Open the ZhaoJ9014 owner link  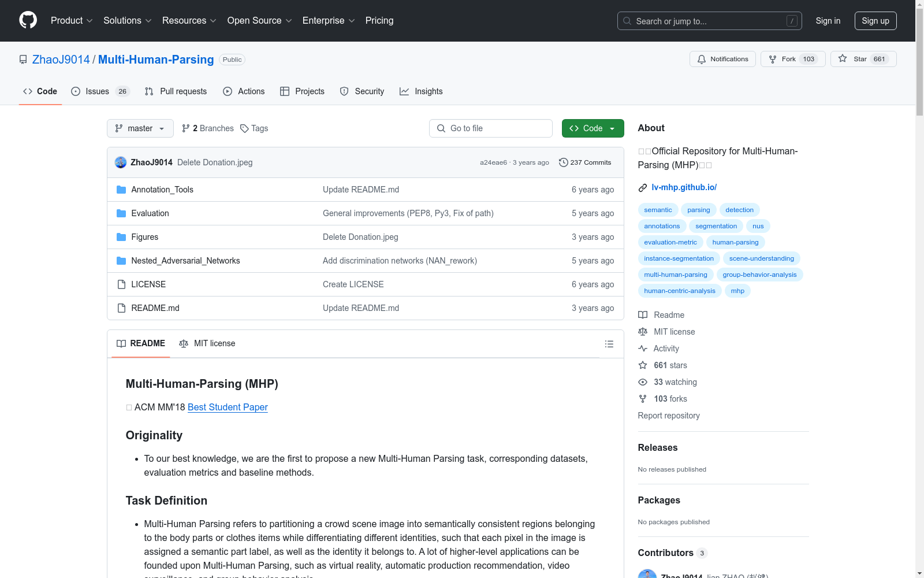[61, 60]
